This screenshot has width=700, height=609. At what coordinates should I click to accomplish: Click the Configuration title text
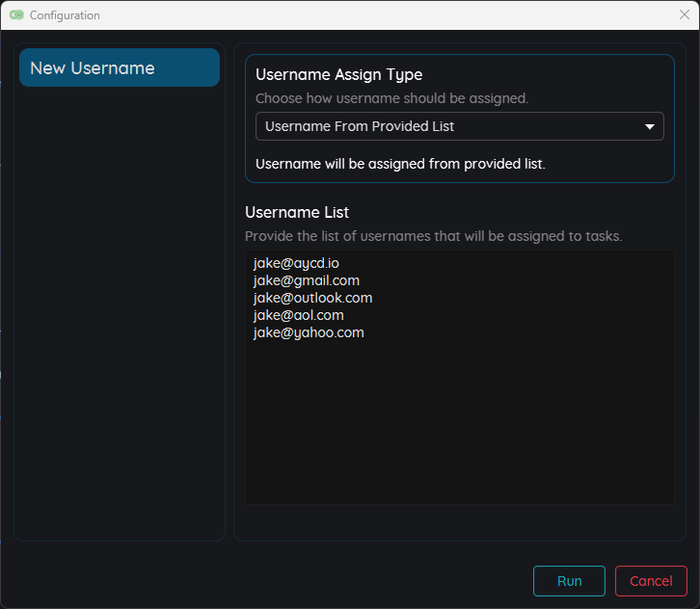tap(65, 15)
